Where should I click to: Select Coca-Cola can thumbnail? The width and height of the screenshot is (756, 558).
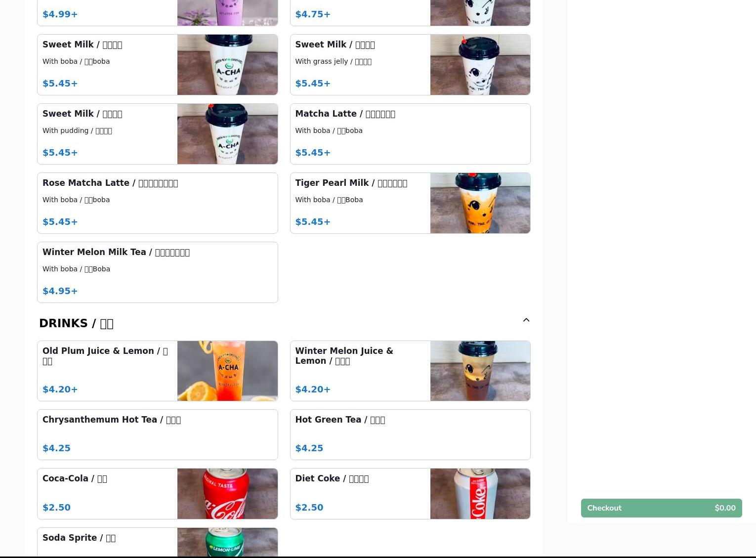click(x=227, y=494)
